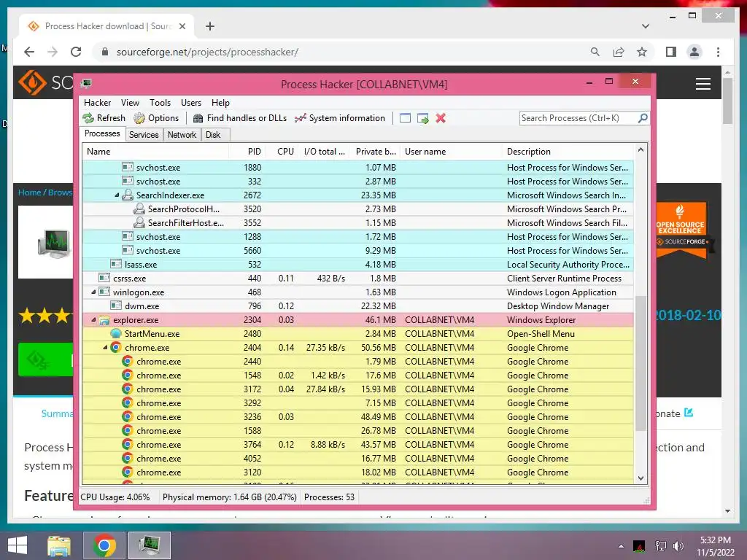The width and height of the screenshot is (747, 560).
Task: Click Chrome's bookmark star icon
Action: [x=642, y=52]
